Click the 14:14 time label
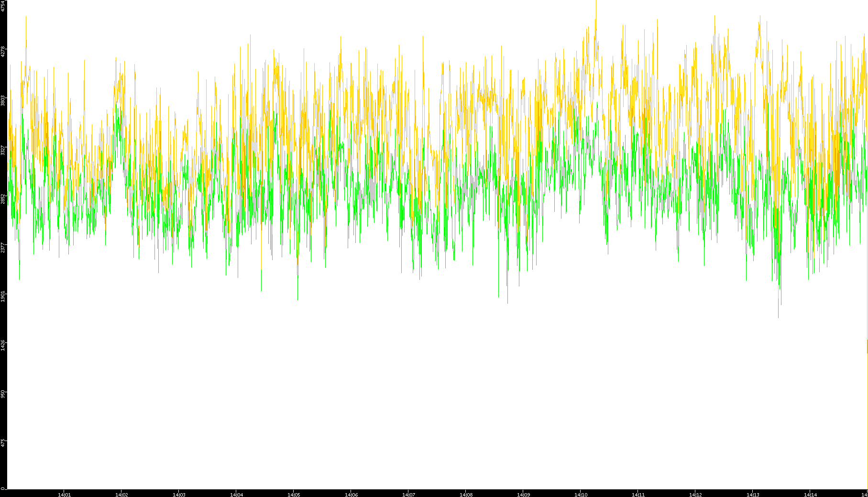Viewport: 868px width, 497px height. [x=810, y=495]
